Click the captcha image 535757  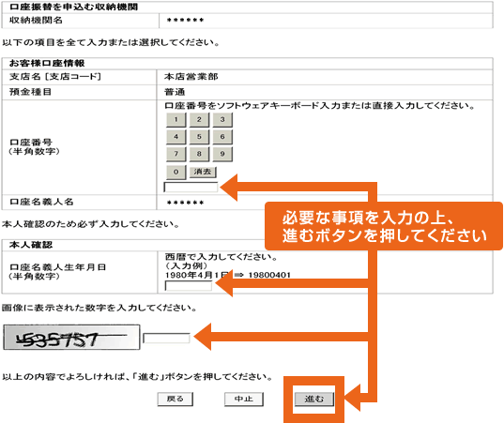pos(71,338)
